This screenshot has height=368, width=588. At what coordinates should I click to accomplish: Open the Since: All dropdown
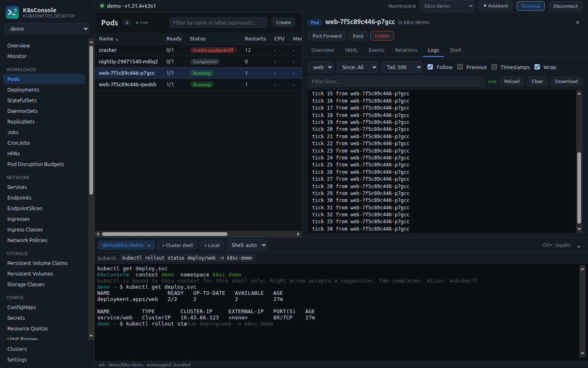357,67
